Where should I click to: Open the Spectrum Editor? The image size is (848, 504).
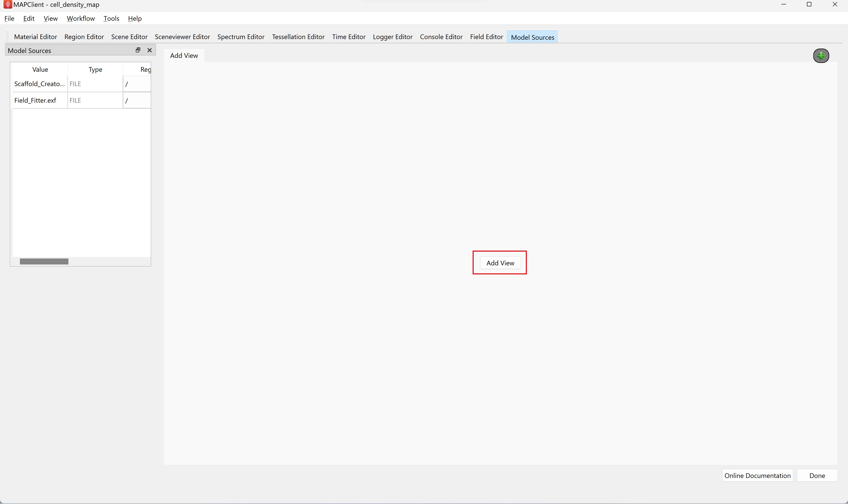[x=241, y=37]
